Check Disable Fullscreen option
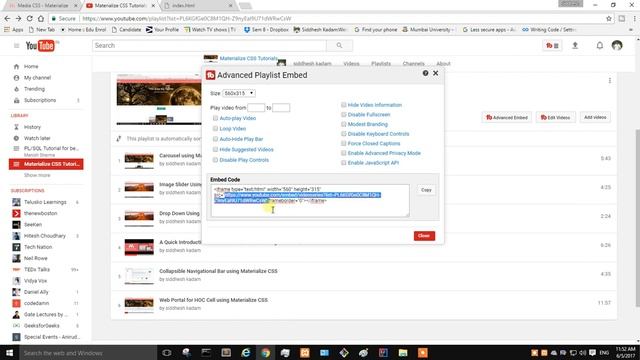The image size is (640, 360). click(344, 115)
